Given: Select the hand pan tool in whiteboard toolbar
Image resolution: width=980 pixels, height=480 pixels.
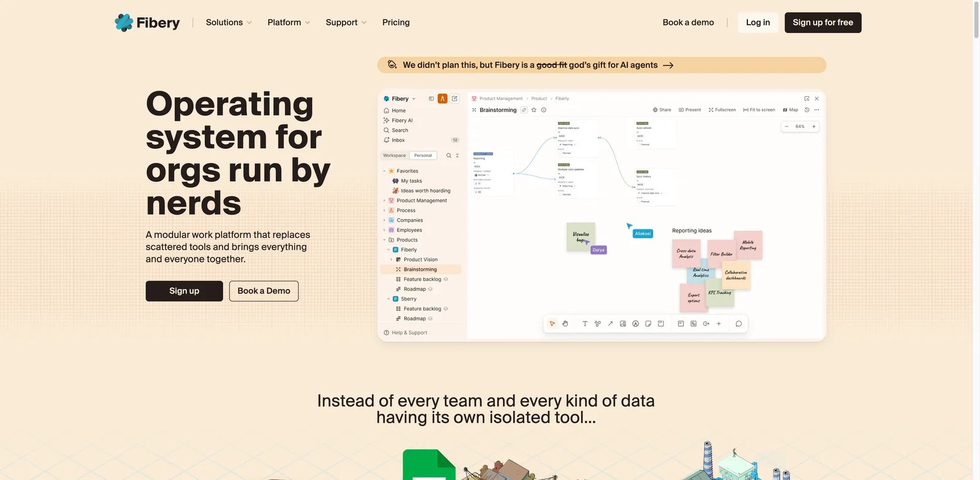Looking at the screenshot, I should 565,324.
